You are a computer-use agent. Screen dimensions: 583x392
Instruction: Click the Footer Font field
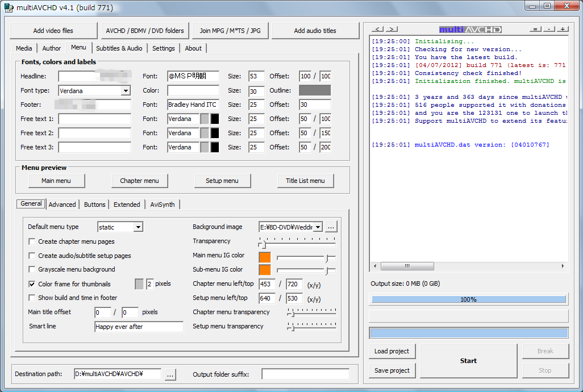193,105
